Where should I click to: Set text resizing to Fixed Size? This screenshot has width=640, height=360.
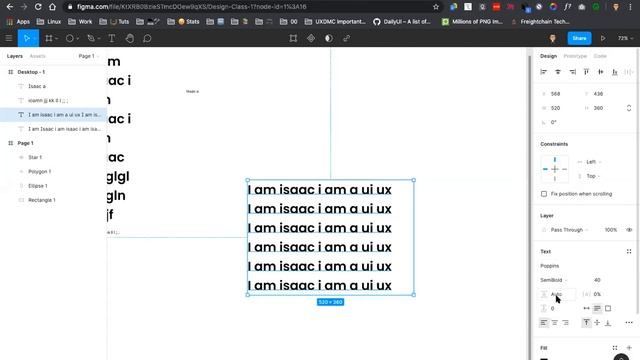[608, 308]
